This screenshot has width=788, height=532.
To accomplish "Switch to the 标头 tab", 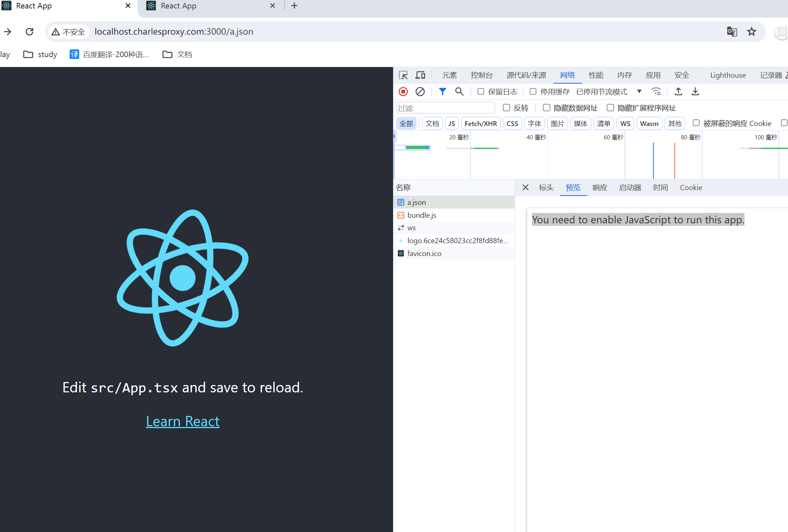I will 546,188.
